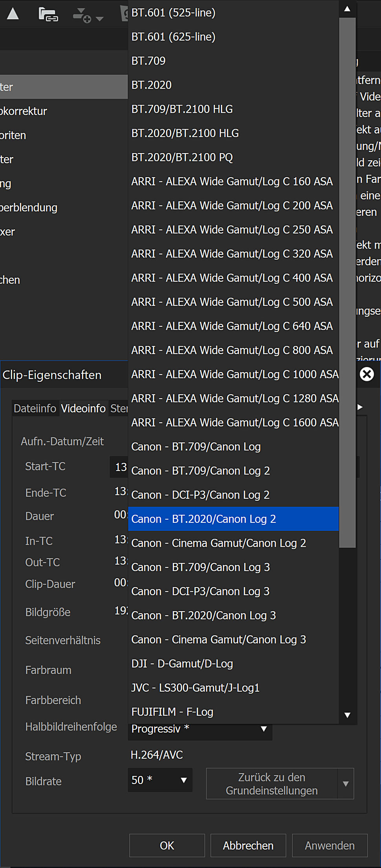The height and width of the screenshot is (868, 381).
Task: Click the linked folder icon in the toolbar
Action: (48, 15)
